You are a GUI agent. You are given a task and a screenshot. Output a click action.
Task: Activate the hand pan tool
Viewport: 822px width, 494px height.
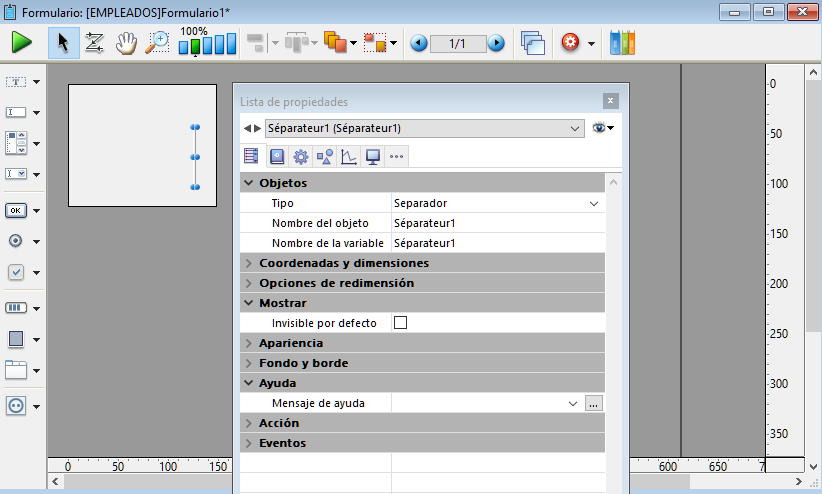pyautogui.click(x=125, y=43)
